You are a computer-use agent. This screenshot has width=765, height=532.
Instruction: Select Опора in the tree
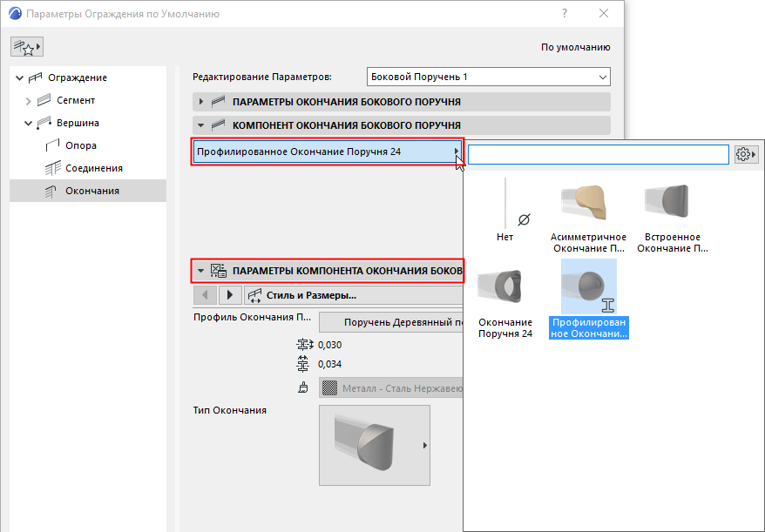pyautogui.click(x=81, y=145)
